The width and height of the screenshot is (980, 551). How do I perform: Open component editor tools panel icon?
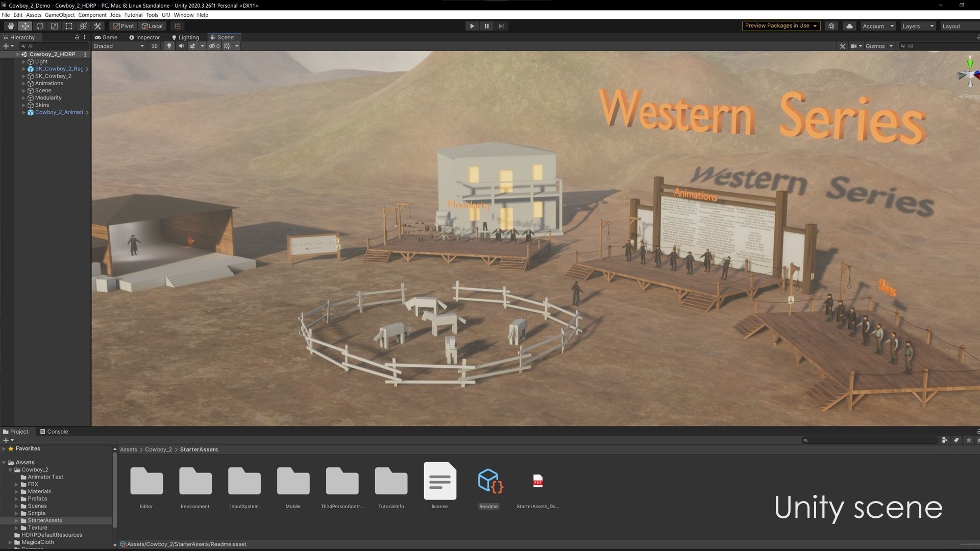click(x=842, y=46)
